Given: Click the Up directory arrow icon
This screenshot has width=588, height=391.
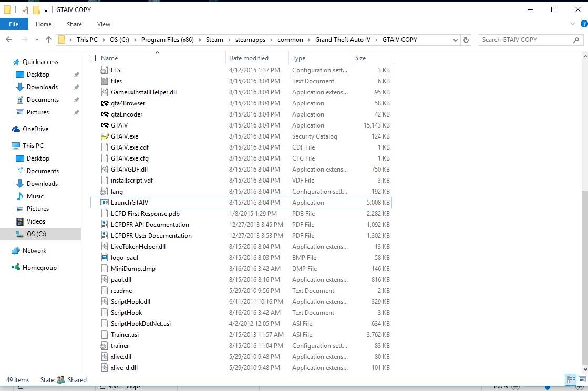Looking at the screenshot, I should click(49, 40).
